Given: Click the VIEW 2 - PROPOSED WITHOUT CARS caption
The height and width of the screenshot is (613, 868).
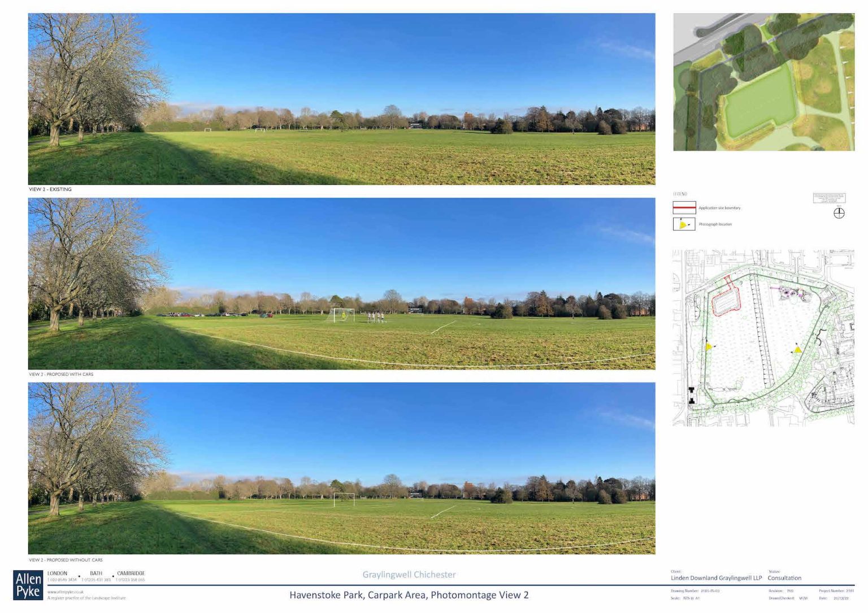Looking at the screenshot, I should (x=66, y=559).
